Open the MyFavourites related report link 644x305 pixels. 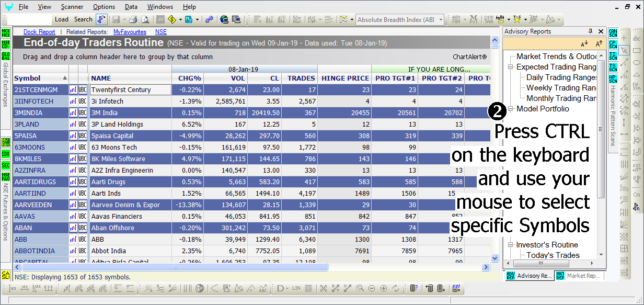point(130,32)
